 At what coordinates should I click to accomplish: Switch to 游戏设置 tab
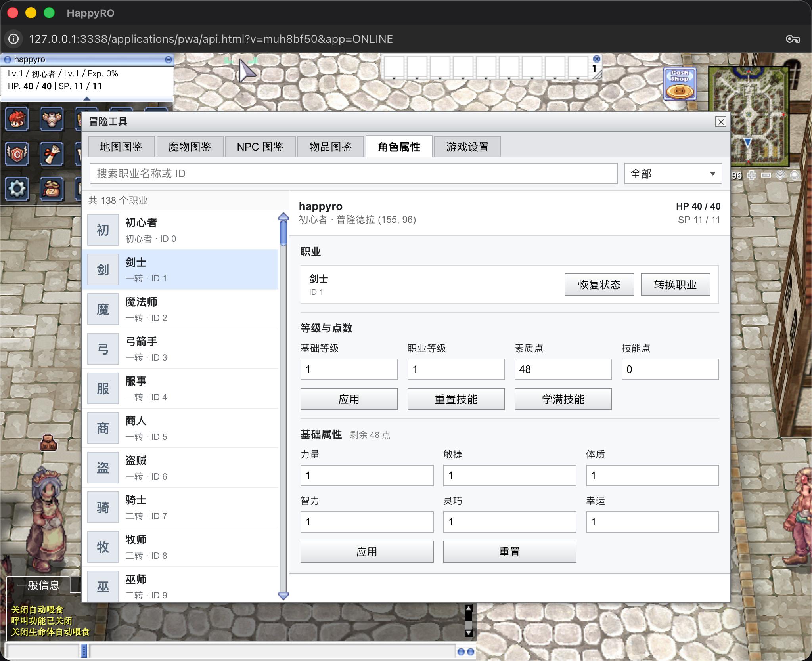pyautogui.click(x=467, y=147)
